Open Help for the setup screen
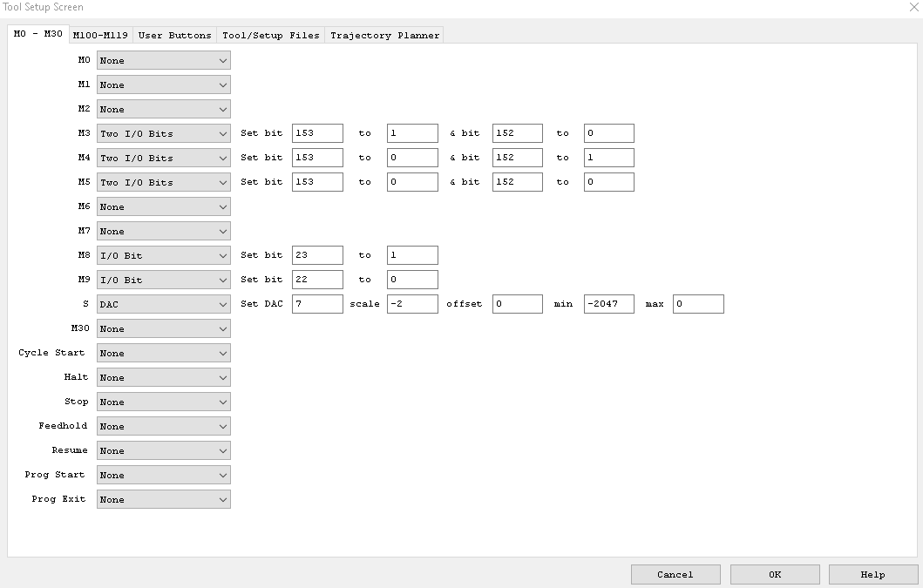The height and width of the screenshot is (588, 923). 872,574
